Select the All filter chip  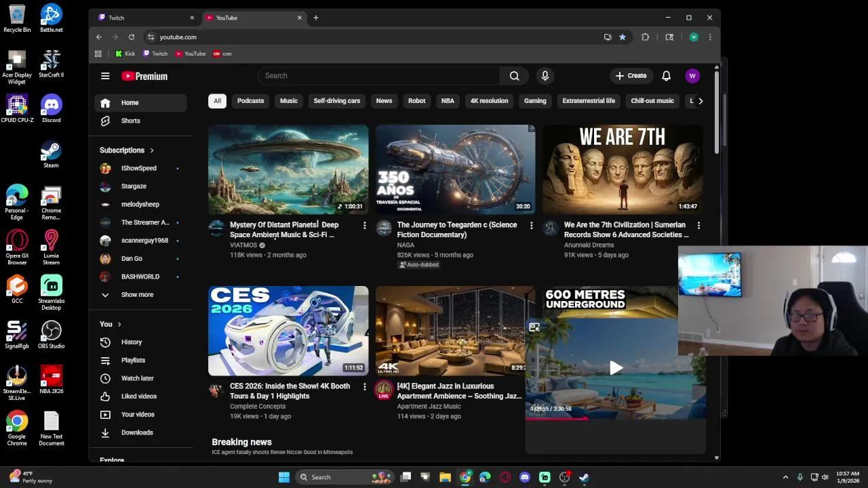(217, 101)
